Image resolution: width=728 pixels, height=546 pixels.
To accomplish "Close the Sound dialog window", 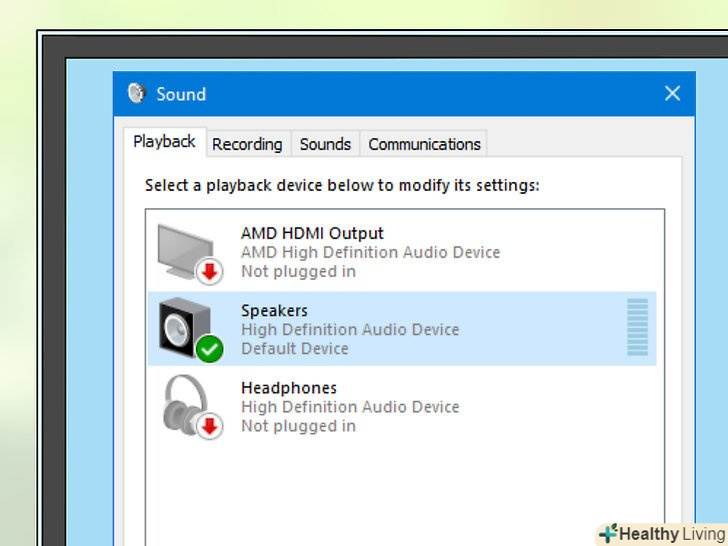I will pos(672,94).
